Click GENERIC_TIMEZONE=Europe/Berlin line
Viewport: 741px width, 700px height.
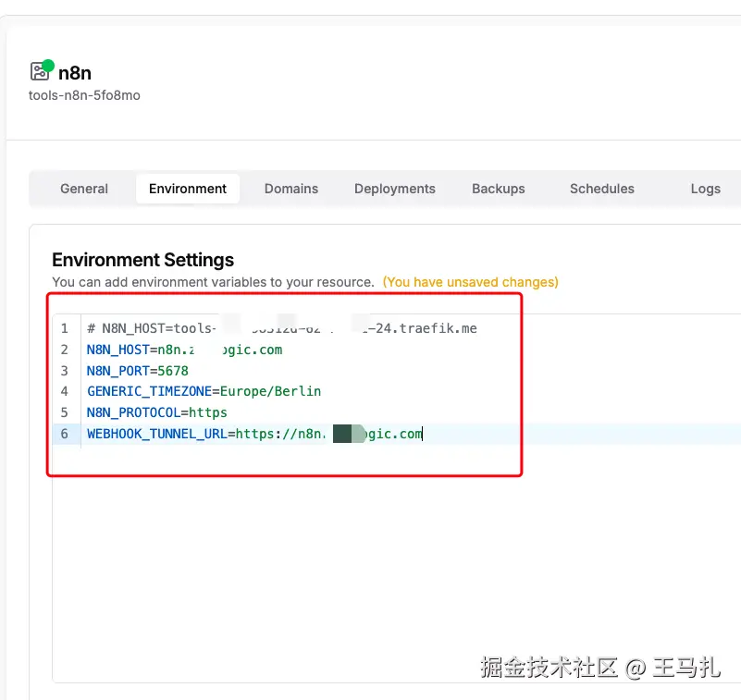click(x=204, y=391)
